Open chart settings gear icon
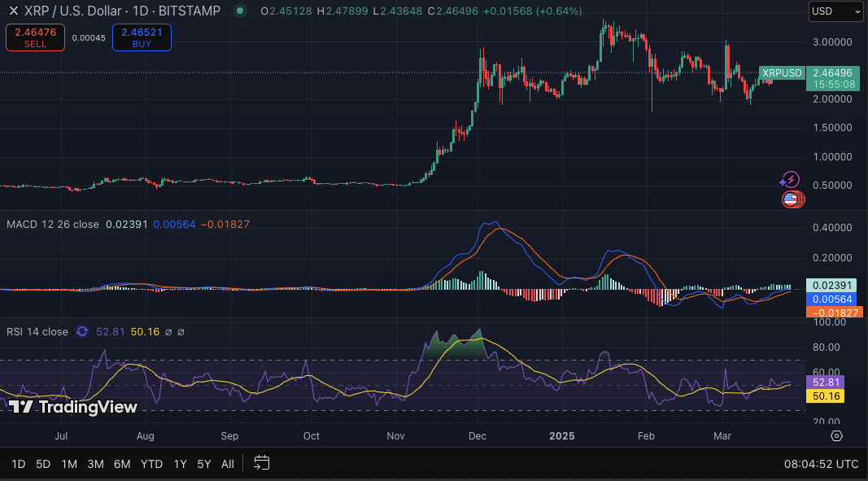 coord(836,435)
